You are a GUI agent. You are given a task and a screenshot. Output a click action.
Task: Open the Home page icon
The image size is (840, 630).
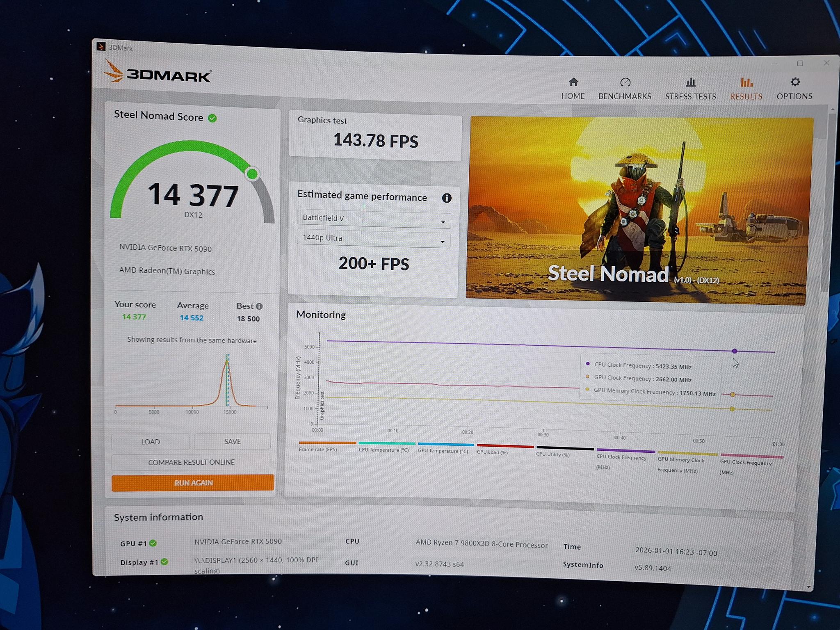[573, 82]
